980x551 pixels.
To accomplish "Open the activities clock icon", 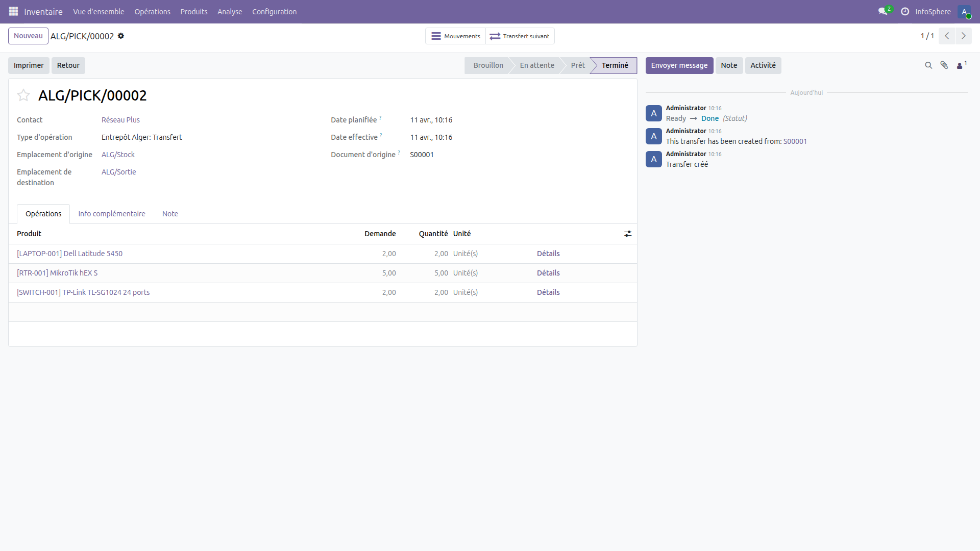I will [904, 11].
